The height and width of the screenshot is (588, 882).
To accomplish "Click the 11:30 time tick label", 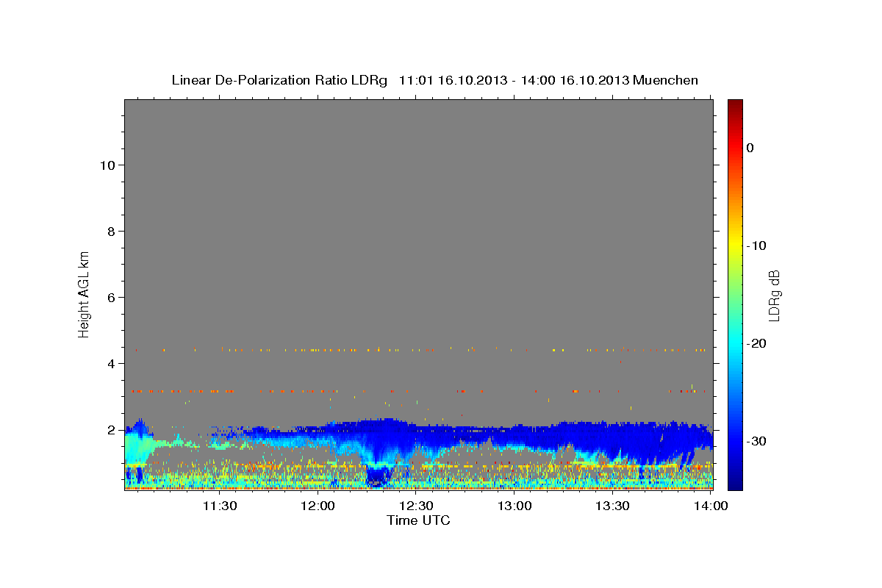I will tap(219, 506).
